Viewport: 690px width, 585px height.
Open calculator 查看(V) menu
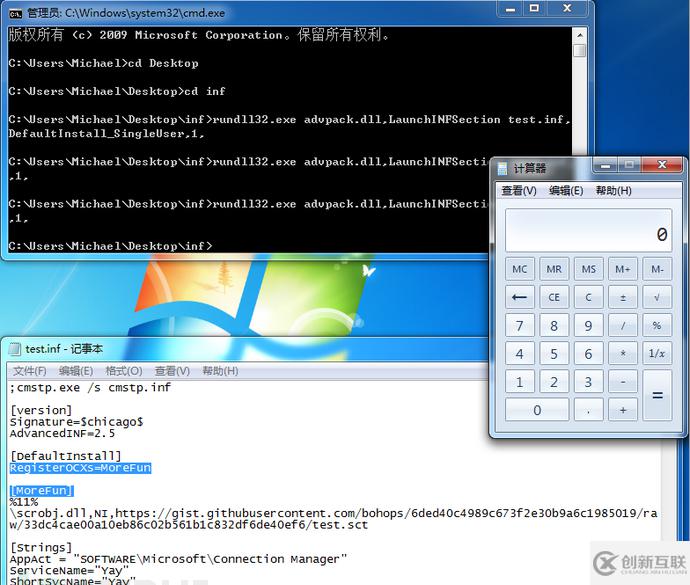click(519, 191)
